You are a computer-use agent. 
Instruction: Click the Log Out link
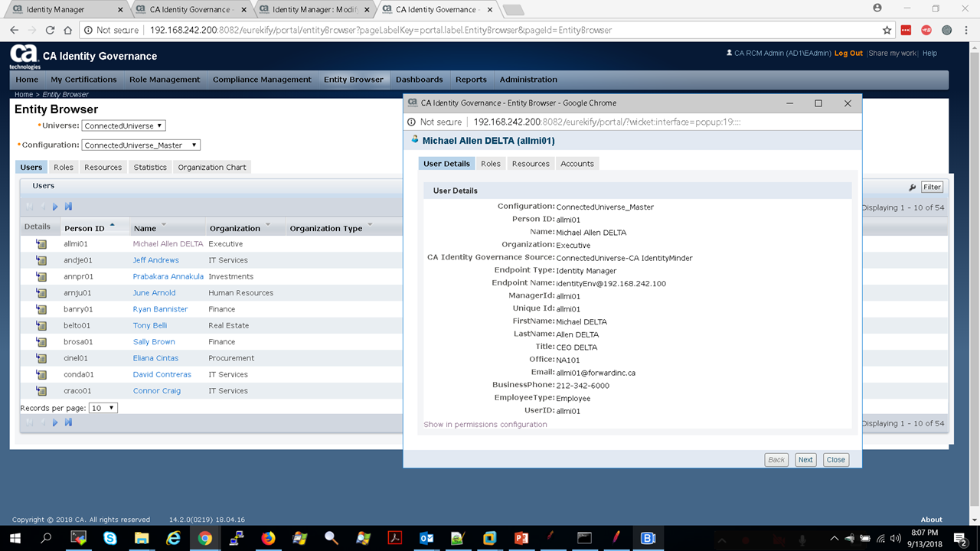click(848, 54)
